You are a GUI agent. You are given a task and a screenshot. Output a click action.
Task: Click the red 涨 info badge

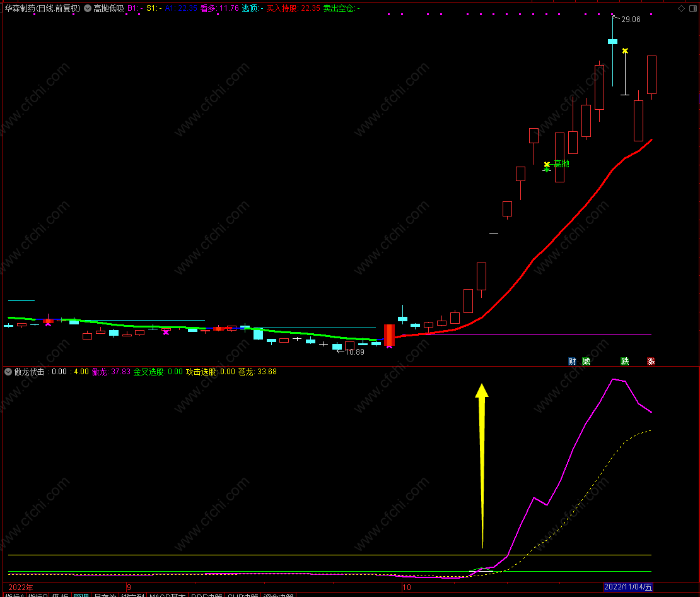(x=651, y=362)
